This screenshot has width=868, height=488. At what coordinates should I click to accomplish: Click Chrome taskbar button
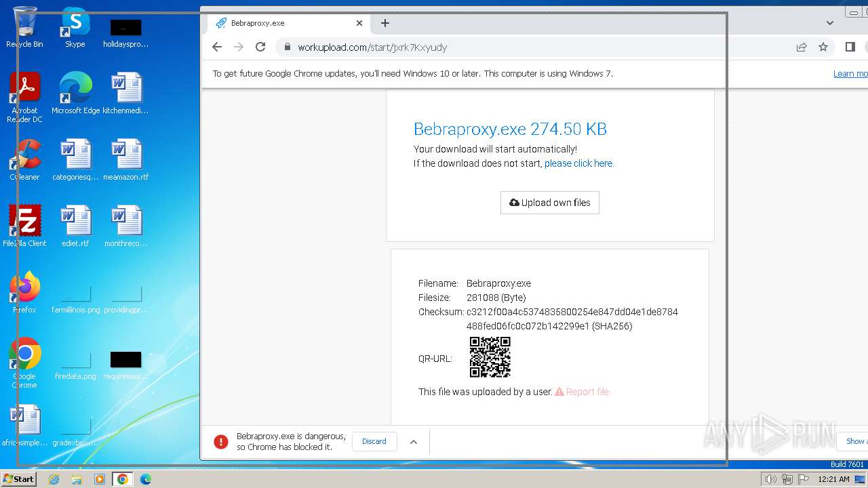(122, 479)
